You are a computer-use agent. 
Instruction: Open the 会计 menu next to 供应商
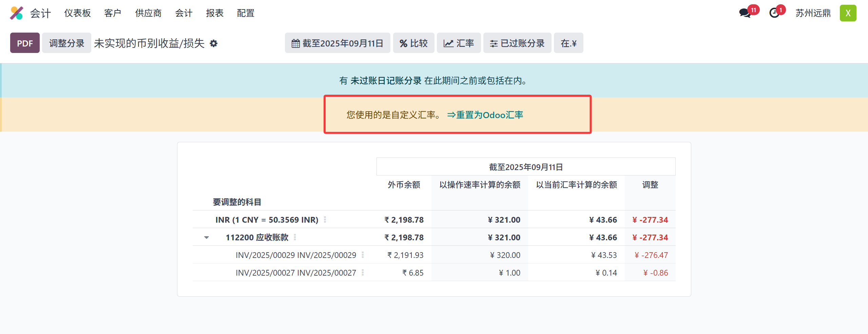click(184, 13)
